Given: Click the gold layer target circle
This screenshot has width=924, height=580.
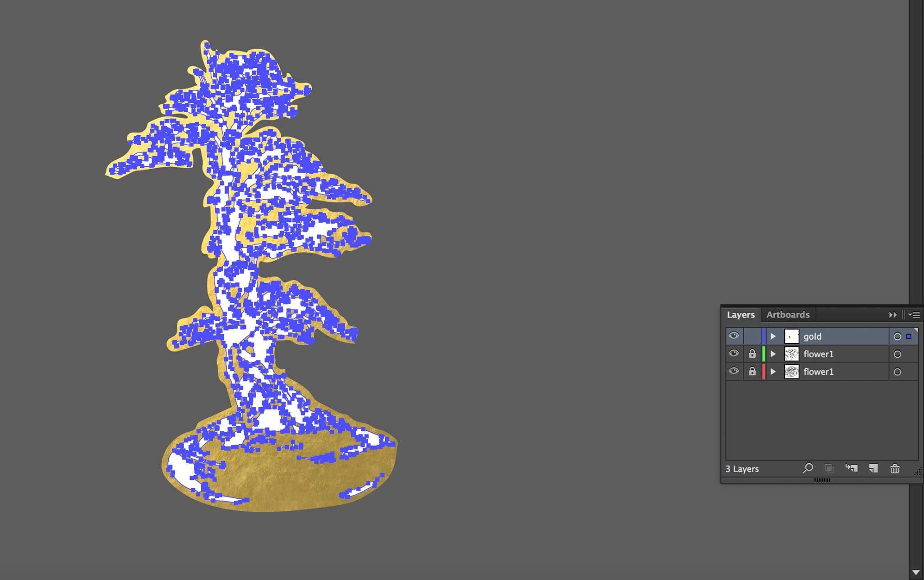Looking at the screenshot, I should coord(897,336).
